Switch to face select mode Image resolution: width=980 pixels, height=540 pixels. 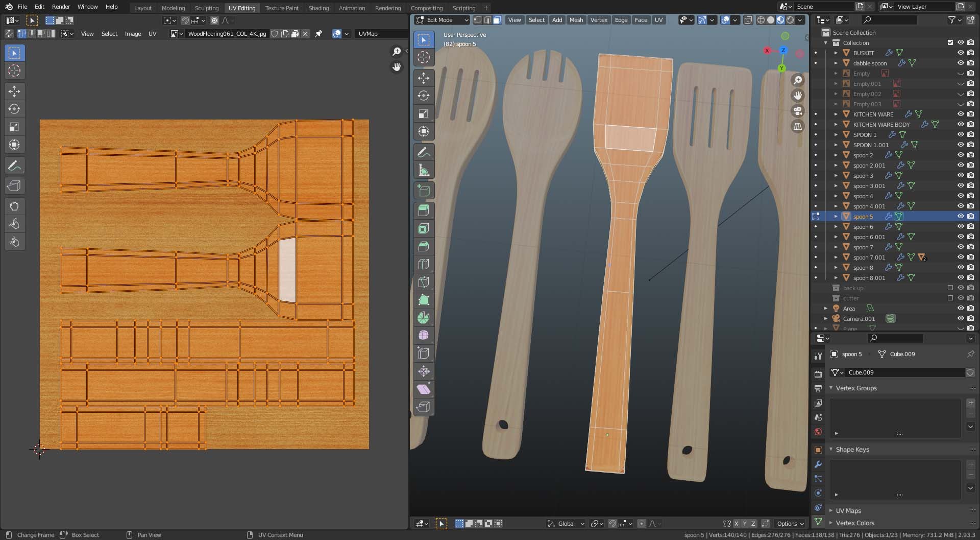point(497,20)
